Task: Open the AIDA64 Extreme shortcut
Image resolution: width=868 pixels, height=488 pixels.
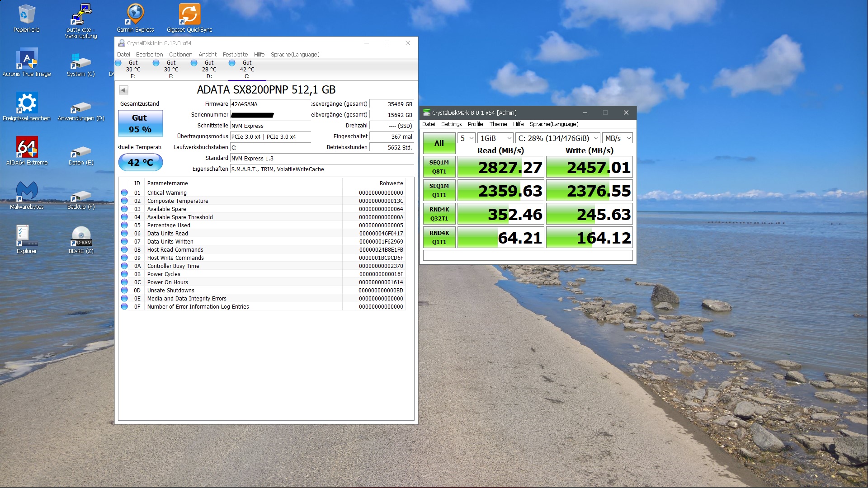Action: 27,150
